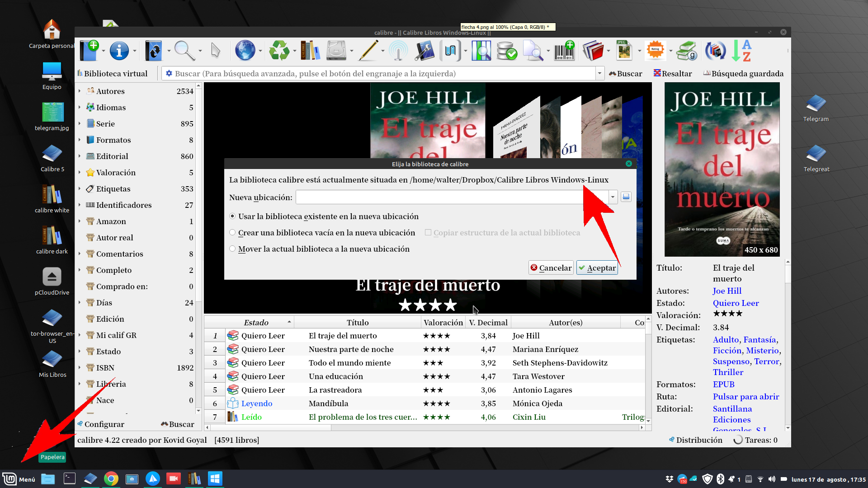This screenshot has height=488, width=868.
Task: Expand the Autores tree category
Action: coord(80,91)
